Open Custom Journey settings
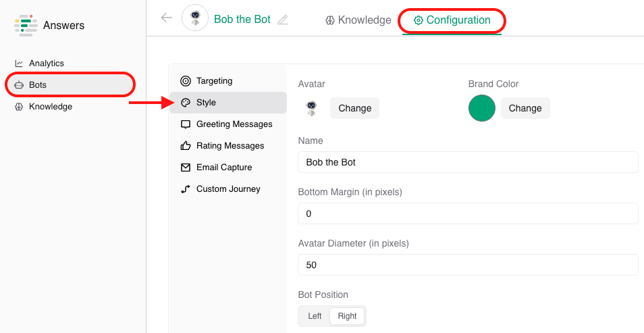 [227, 189]
